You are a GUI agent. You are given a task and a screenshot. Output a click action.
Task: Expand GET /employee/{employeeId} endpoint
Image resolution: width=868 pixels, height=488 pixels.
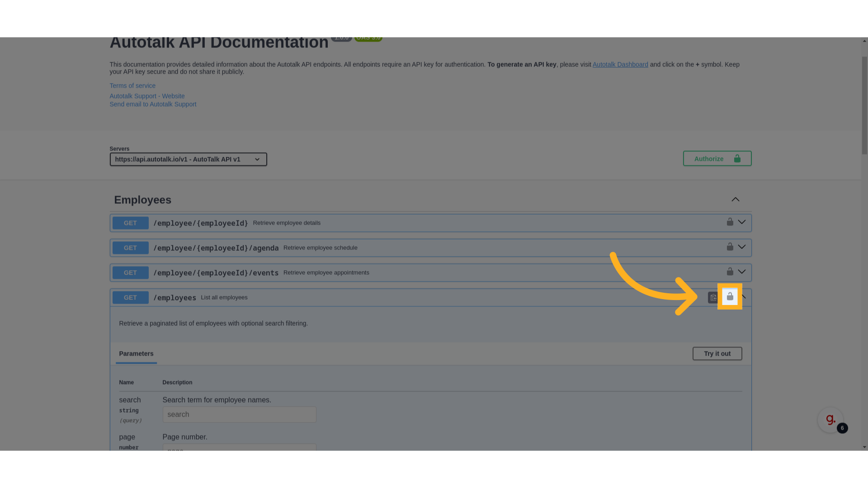tap(742, 222)
